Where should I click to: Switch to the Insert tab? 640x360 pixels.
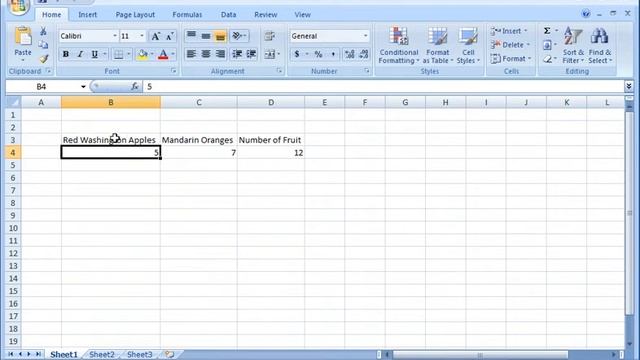[x=87, y=15]
